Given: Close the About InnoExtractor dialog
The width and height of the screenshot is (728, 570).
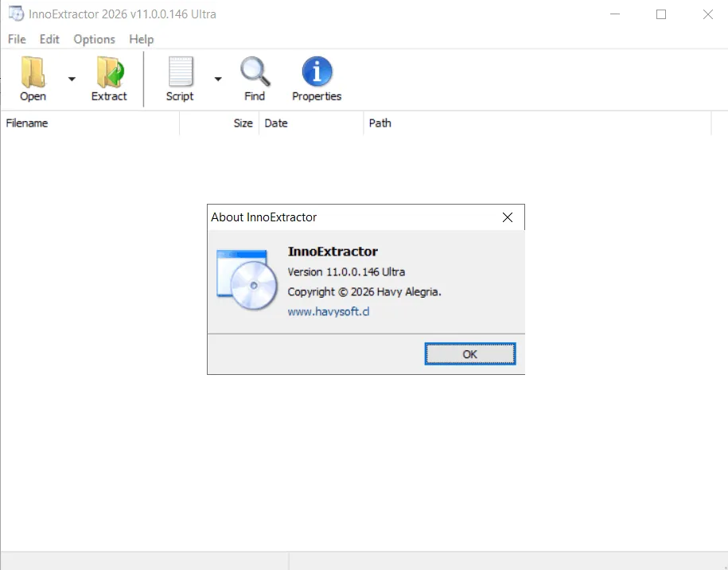Looking at the screenshot, I should coord(508,217).
